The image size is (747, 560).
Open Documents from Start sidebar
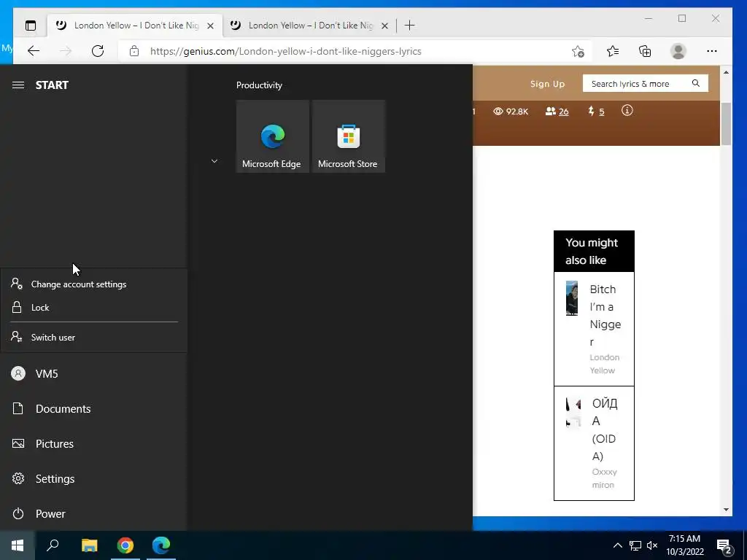[x=94, y=408]
